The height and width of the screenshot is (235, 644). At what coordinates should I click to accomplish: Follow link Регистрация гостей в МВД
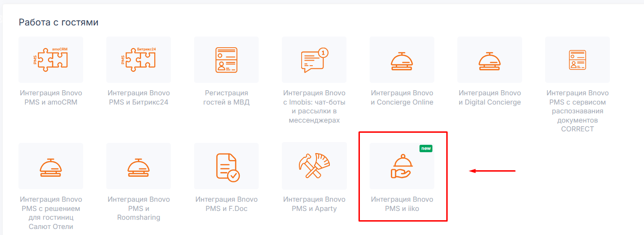(226, 98)
